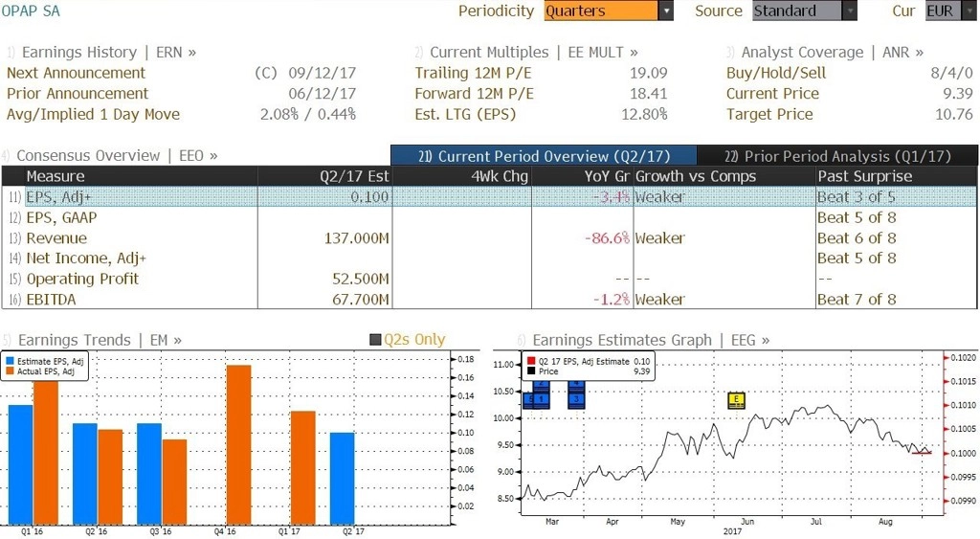This screenshot has height=539, width=980.
Task: Click black Price legend swatch
Action: (531, 371)
